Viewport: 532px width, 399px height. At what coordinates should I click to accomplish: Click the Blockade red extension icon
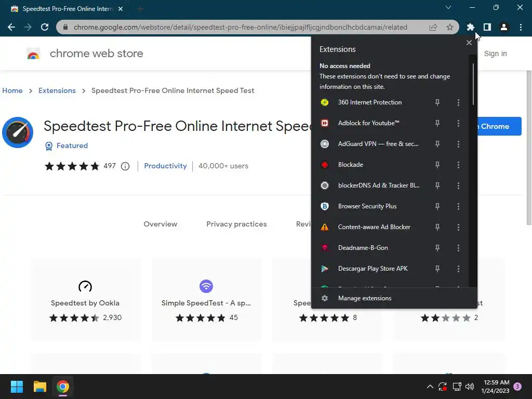(325, 165)
